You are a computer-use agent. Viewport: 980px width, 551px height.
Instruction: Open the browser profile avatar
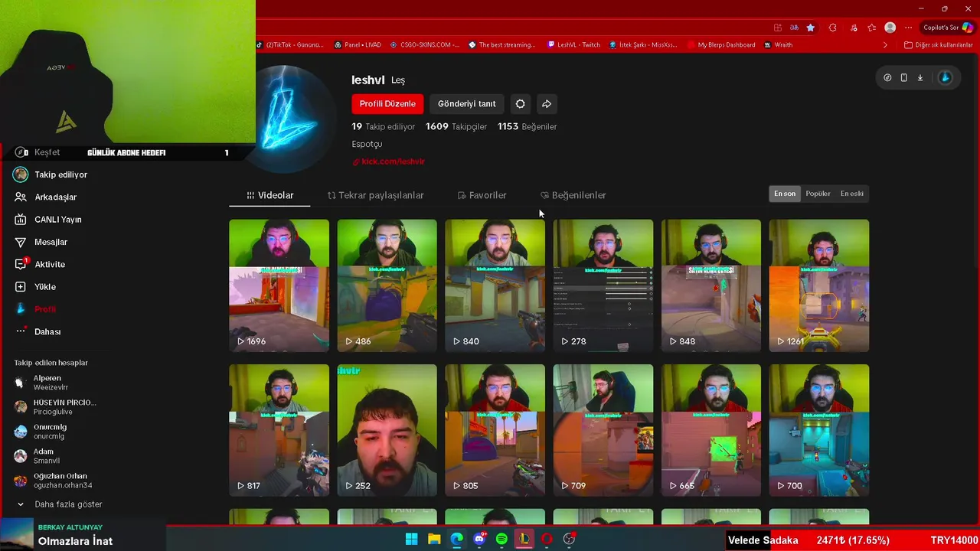coord(890,28)
